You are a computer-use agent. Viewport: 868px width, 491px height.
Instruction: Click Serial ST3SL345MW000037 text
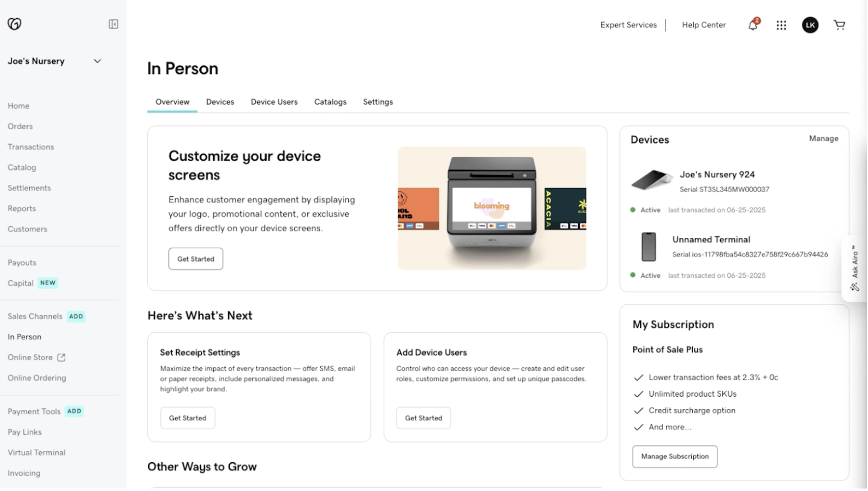[x=726, y=190]
